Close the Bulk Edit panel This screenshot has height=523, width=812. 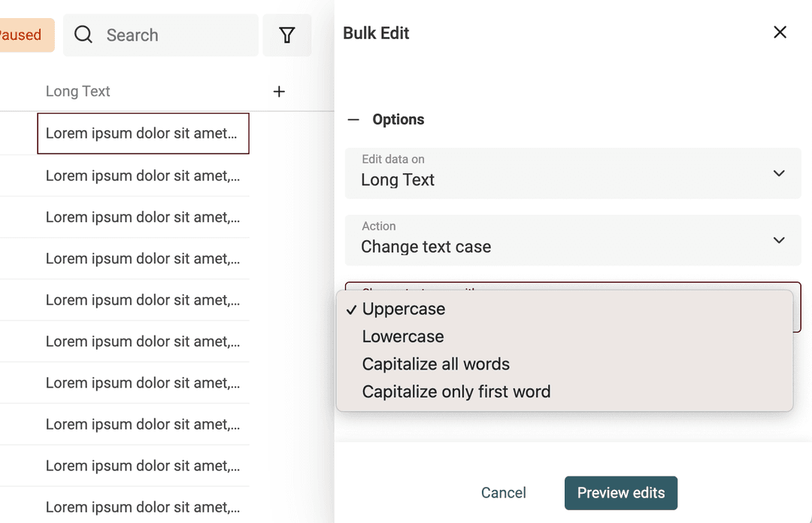coord(780,32)
